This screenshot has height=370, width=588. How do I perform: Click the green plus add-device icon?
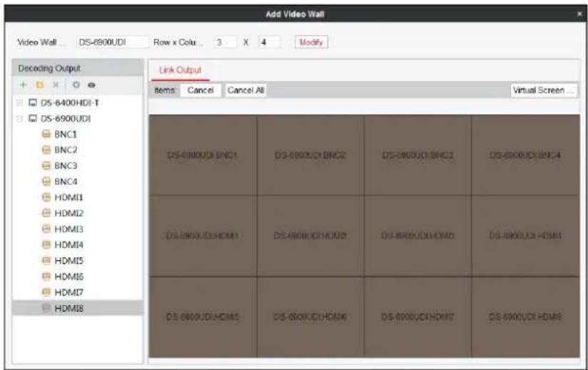point(24,85)
